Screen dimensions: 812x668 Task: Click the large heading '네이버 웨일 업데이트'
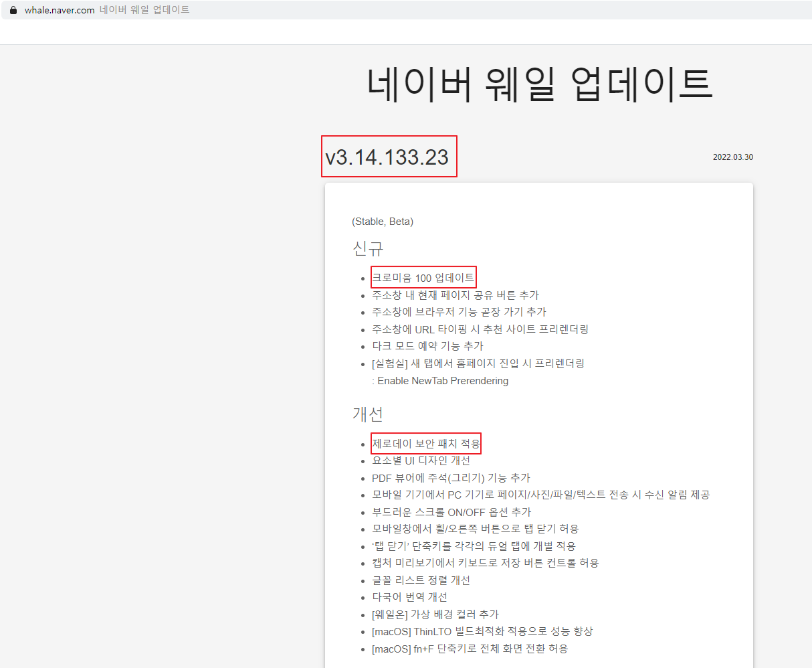click(539, 84)
